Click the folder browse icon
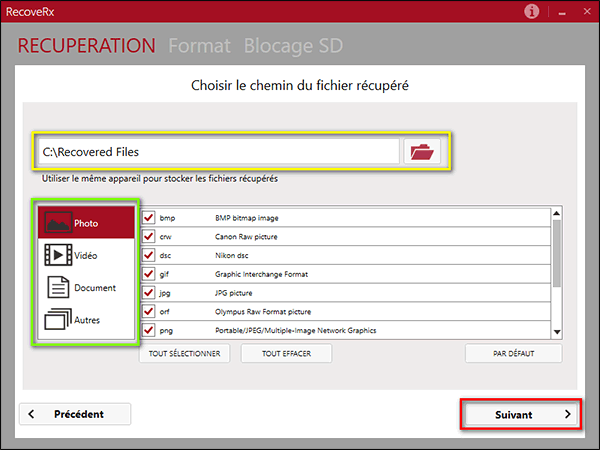 422,152
